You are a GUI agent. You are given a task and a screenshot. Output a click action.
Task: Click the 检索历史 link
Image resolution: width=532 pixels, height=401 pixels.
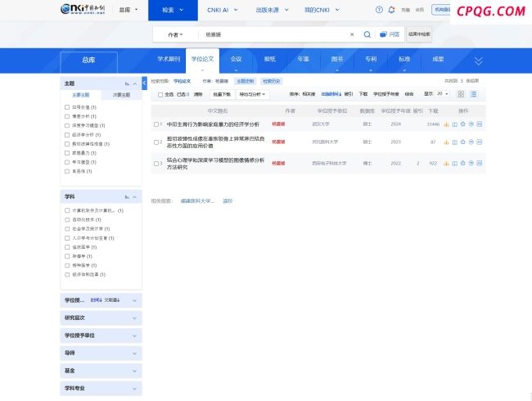click(272, 81)
